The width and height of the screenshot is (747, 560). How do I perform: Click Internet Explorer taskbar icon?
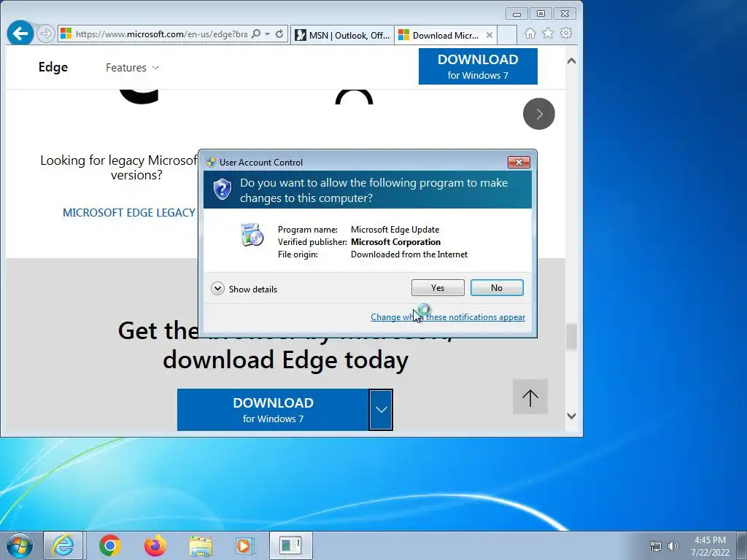click(63, 545)
